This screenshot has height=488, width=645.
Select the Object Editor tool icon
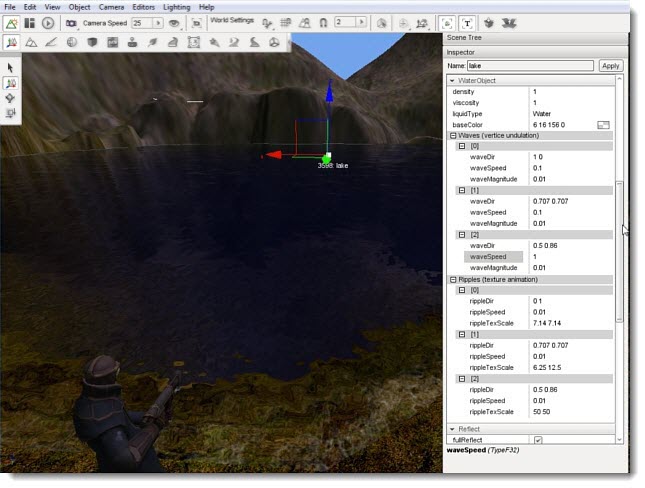(12, 42)
